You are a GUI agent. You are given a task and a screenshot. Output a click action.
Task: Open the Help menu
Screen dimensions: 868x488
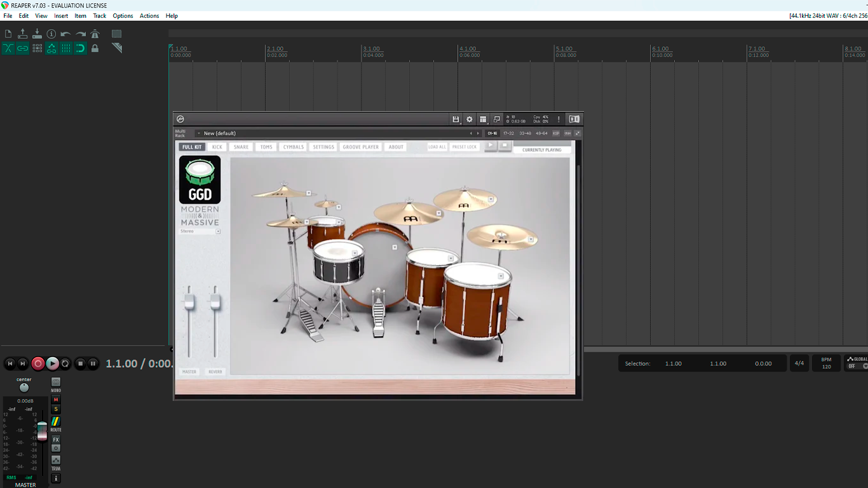point(172,16)
